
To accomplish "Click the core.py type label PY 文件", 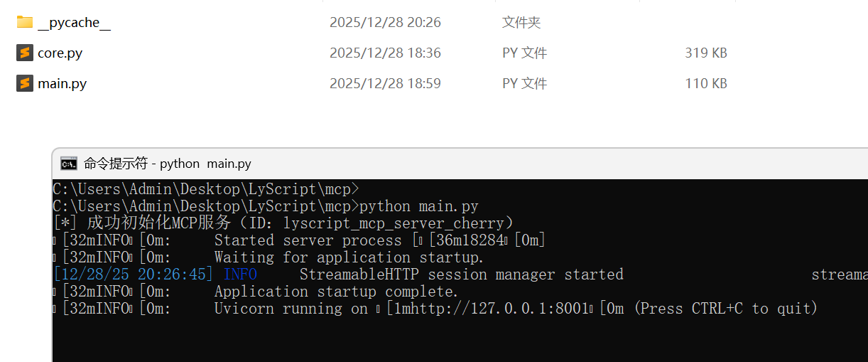I will [524, 53].
